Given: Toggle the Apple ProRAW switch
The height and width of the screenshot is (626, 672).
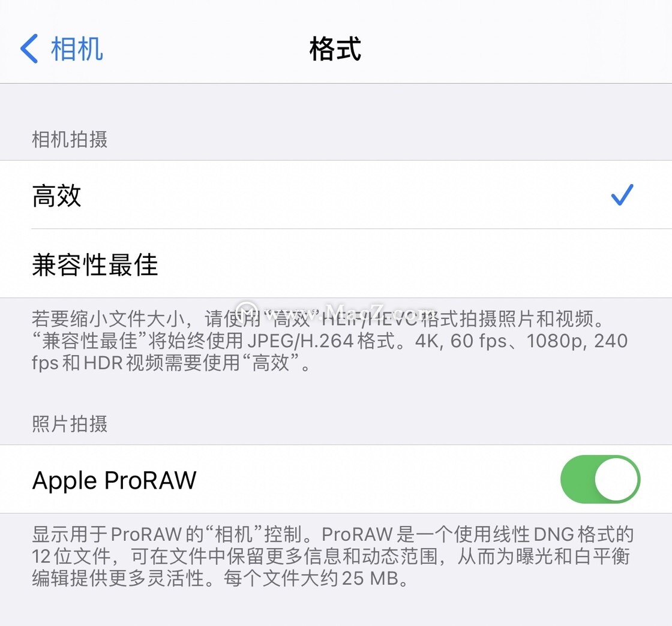Looking at the screenshot, I should coord(600,479).
